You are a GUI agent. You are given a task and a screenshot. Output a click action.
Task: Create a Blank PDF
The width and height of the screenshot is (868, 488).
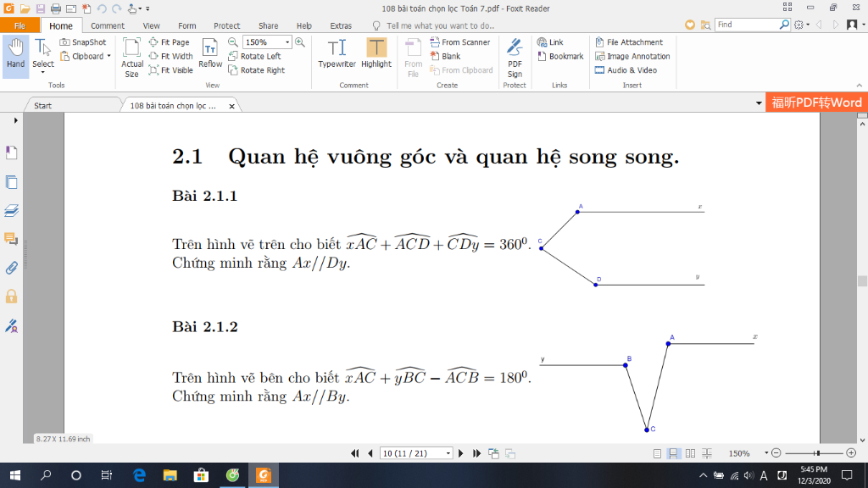[x=446, y=56]
